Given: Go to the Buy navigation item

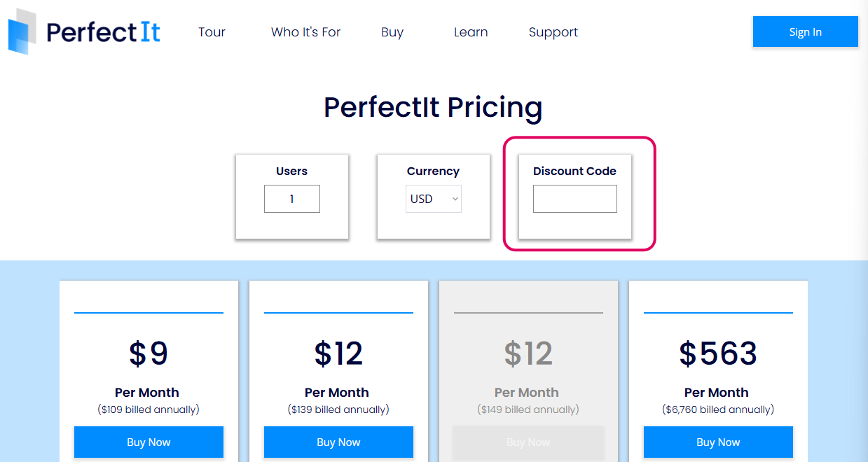Looking at the screenshot, I should pos(392,32).
